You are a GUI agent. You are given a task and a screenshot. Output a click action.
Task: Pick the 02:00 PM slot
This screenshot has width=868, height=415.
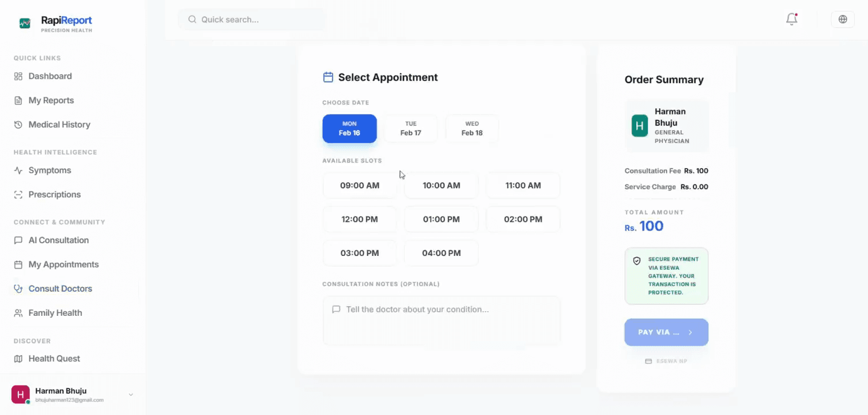point(523,220)
